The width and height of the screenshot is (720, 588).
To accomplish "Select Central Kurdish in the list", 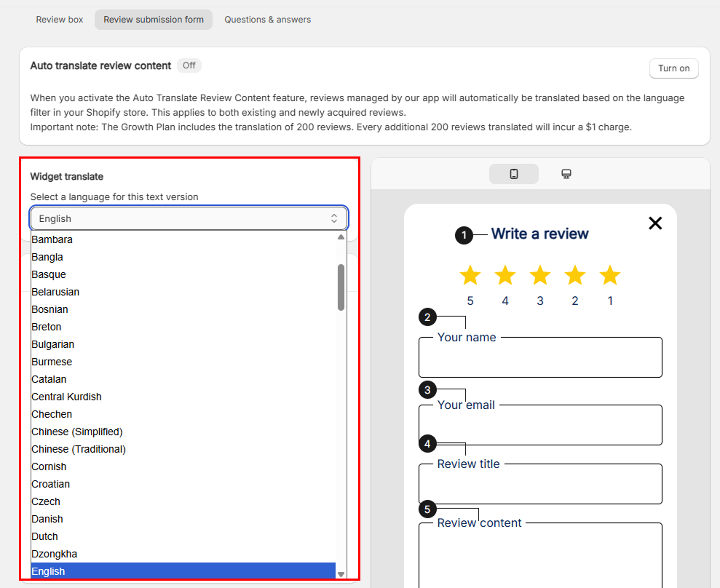I will (x=183, y=397).
